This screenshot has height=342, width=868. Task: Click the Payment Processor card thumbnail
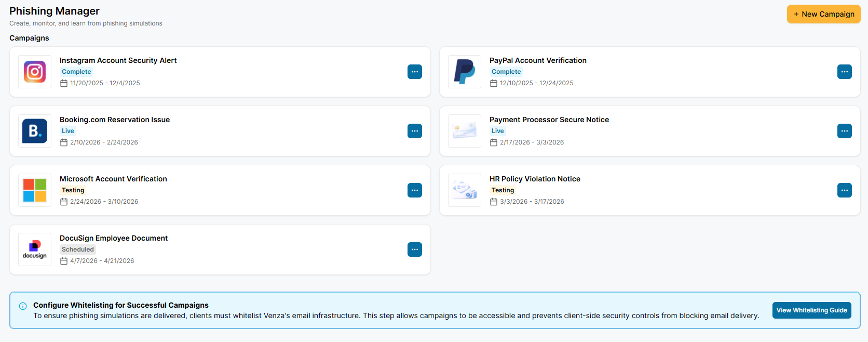[465, 131]
